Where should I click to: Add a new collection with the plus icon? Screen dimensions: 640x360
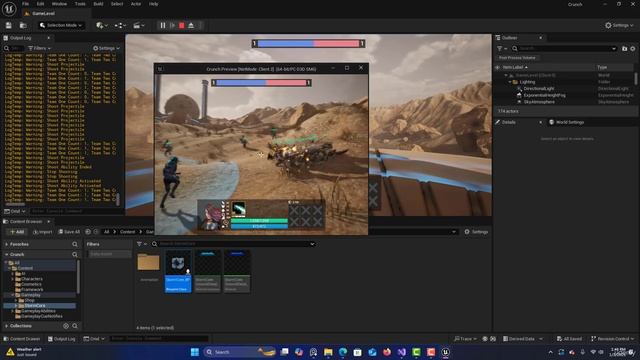click(66, 326)
